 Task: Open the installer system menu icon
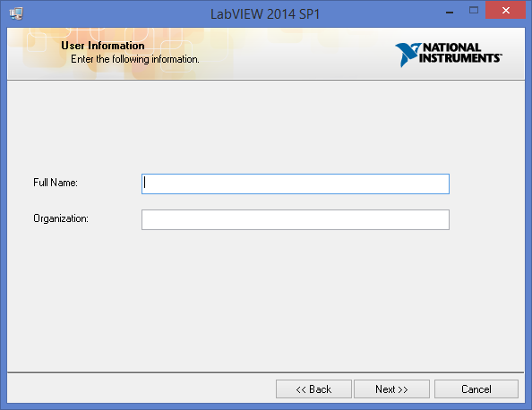click(x=16, y=13)
